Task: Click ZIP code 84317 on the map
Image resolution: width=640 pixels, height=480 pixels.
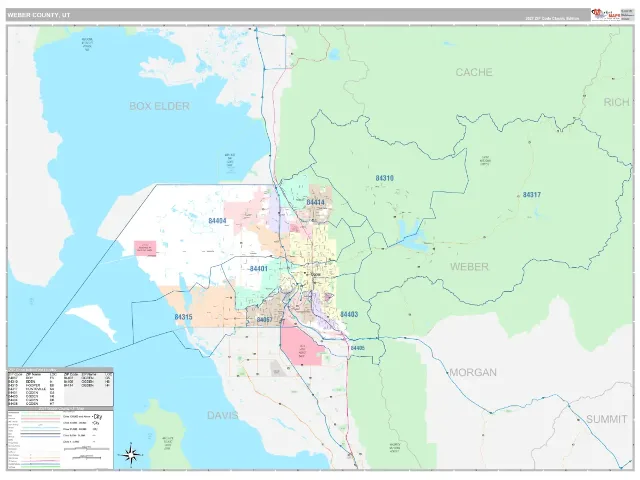Action: pos(531,195)
